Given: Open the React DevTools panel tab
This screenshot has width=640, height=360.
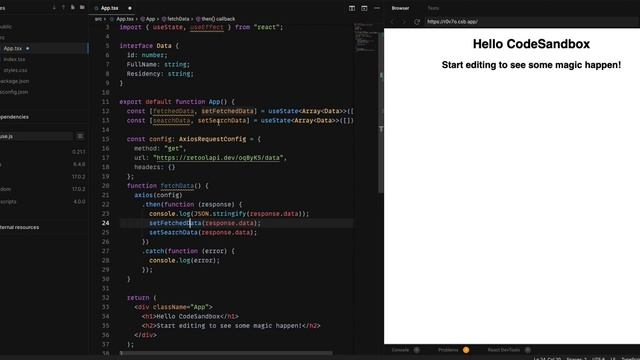Looking at the screenshot, I should click(504, 350).
